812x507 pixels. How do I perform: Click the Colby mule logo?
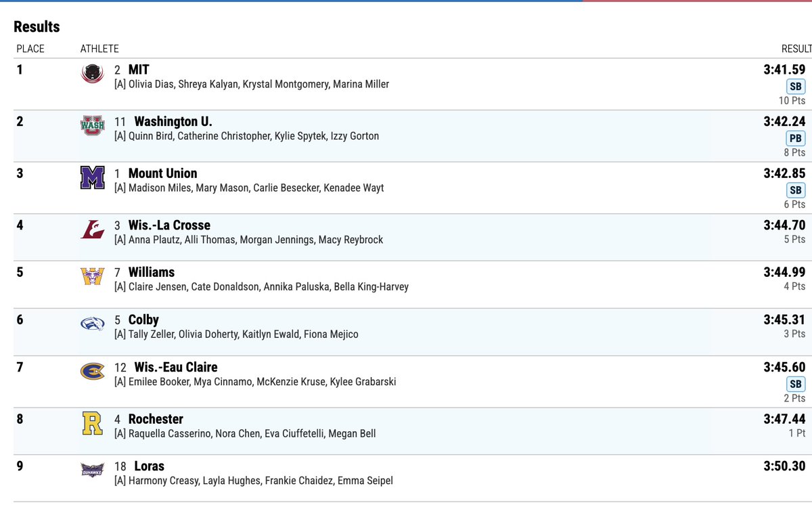91,324
